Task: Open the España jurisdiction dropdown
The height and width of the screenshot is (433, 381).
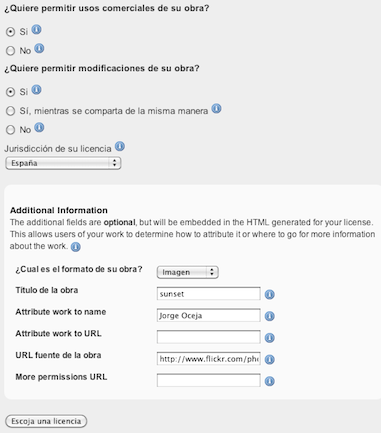Action: pyautogui.click(x=63, y=163)
